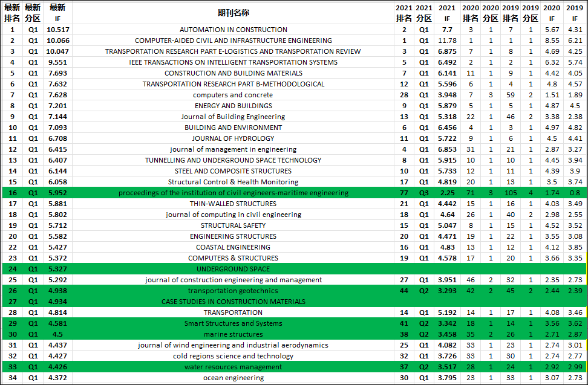The width and height of the screenshot is (588, 385).
Task: Select the green UNDERGROUND SPACE cell
Action: click(x=234, y=269)
